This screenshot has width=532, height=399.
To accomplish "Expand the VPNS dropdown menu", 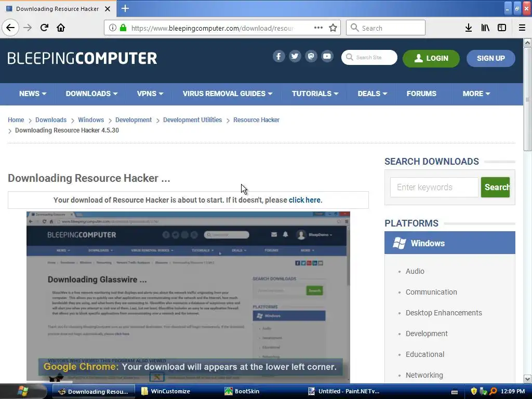I will (x=150, y=94).
